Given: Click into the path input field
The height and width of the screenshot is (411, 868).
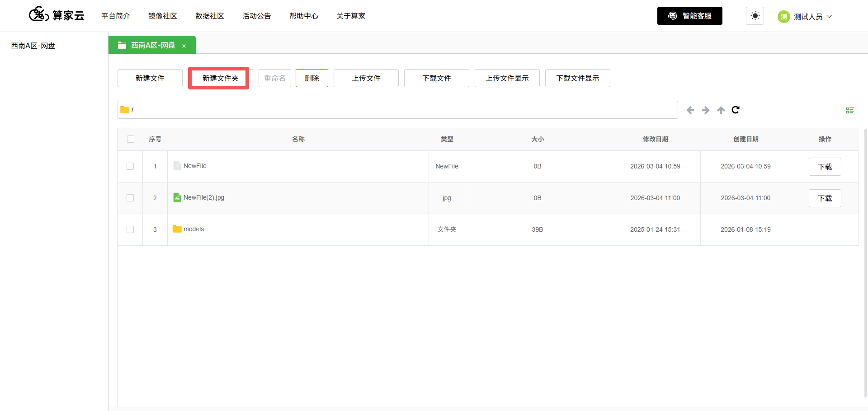Looking at the screenshot, I should [398, 110].
